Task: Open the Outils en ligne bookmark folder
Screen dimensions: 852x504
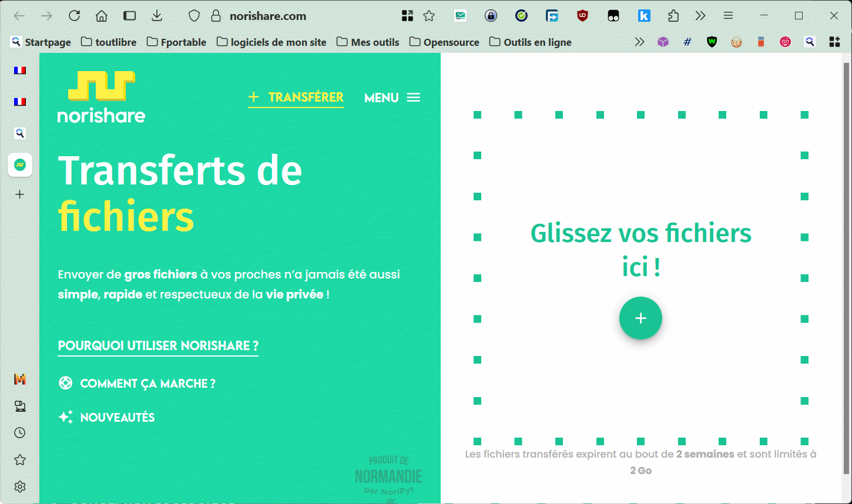Action: pyautogui.click(x=531, y=42)
